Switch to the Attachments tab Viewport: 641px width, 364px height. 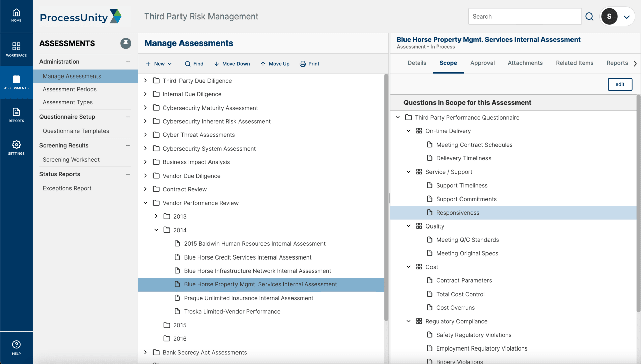(525, 63)
